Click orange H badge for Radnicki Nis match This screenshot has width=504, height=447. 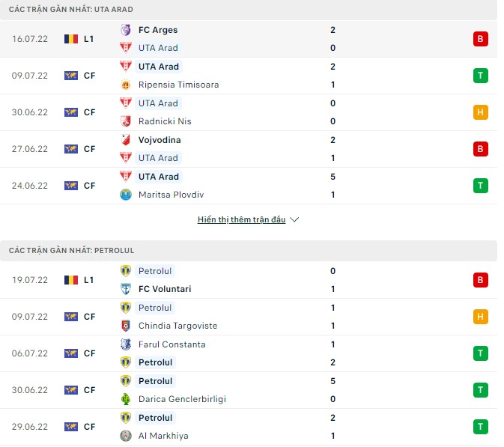pos(480,112)
